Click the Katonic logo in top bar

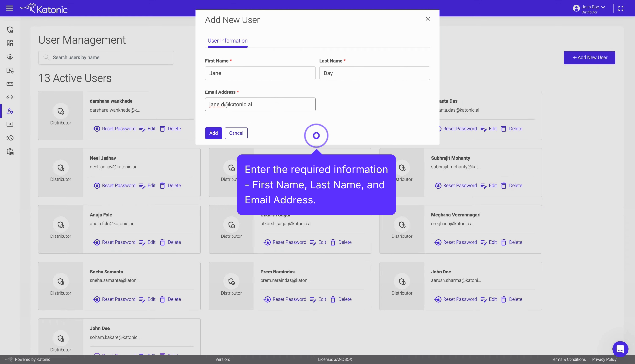pyautogui.click(x=43, y=8)
